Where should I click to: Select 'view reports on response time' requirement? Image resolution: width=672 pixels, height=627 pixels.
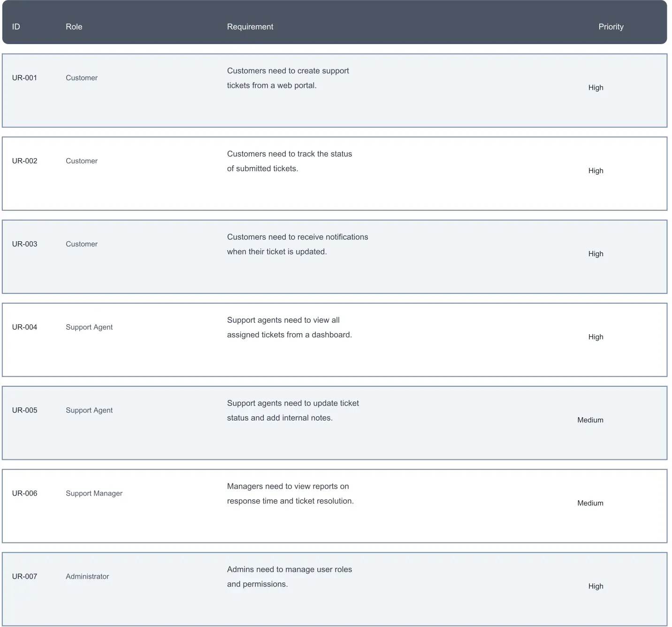click(x=290, y=493)
